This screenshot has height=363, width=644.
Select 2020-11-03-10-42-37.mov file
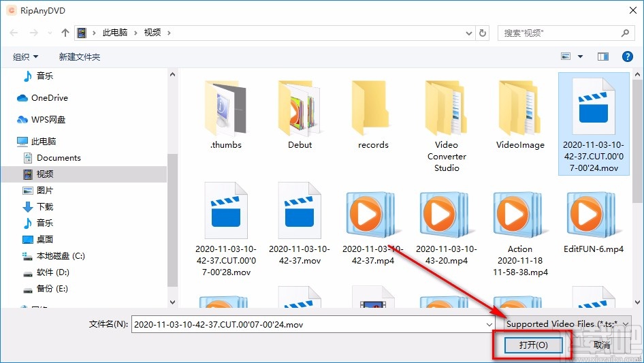[299, 223]
